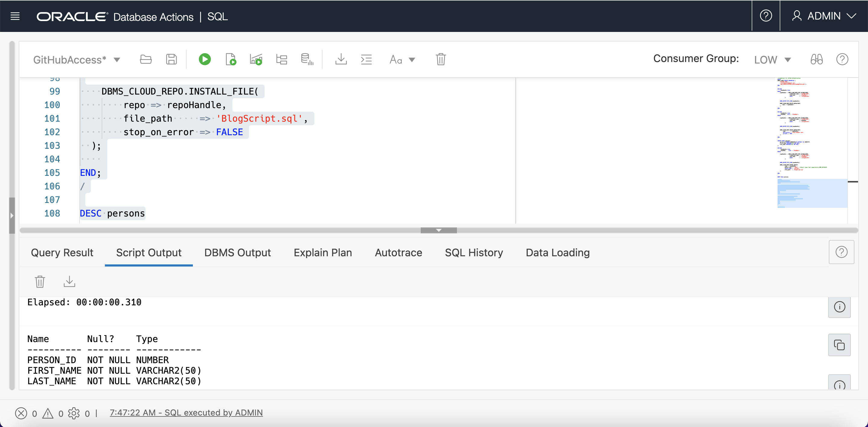Click the Open file folder icon
Screen dimensions: 868x427
[x=146, y=59]
